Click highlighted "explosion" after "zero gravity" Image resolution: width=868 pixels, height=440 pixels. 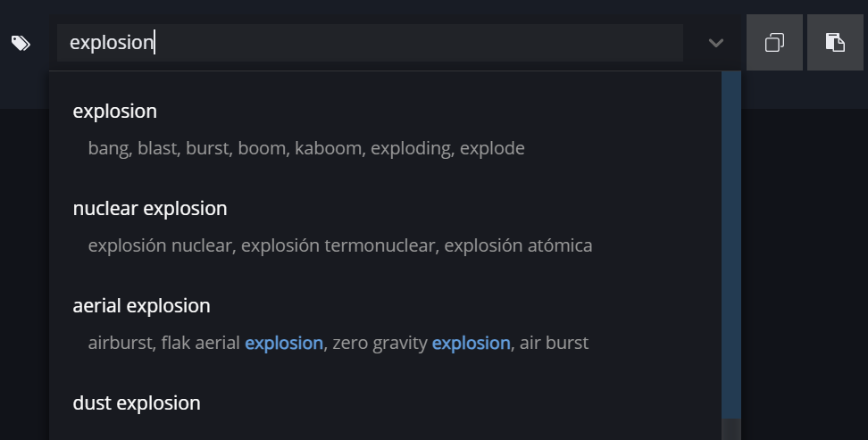click(x=471, y=343)
